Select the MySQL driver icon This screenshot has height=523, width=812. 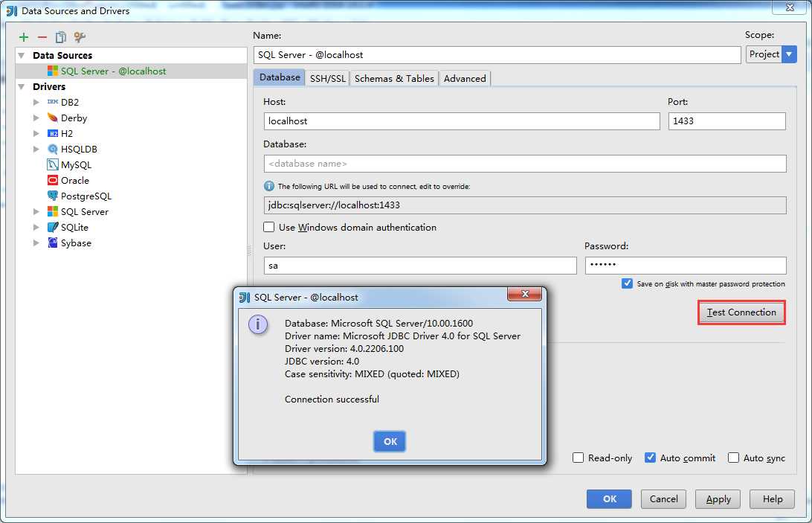click(x=53, y=165)
